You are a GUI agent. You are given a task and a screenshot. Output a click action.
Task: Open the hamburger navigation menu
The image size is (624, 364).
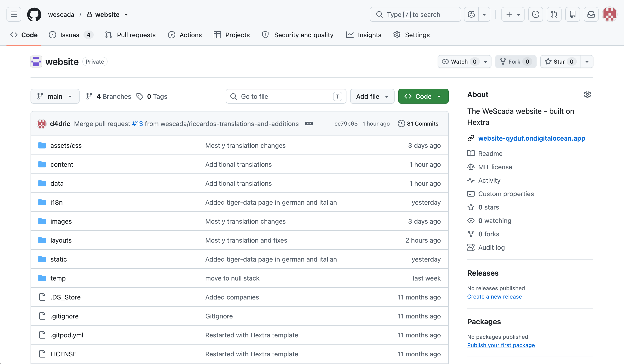point(14,14)
